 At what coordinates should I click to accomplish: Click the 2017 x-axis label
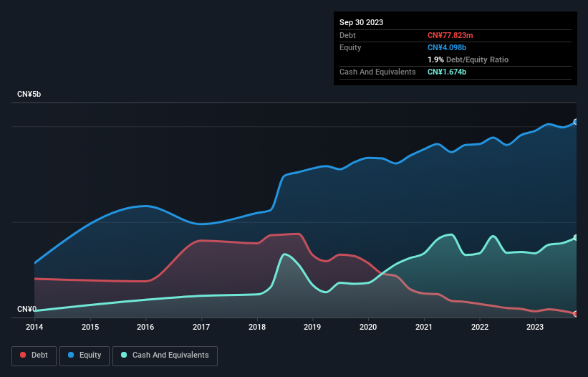[x=201, y=327]
